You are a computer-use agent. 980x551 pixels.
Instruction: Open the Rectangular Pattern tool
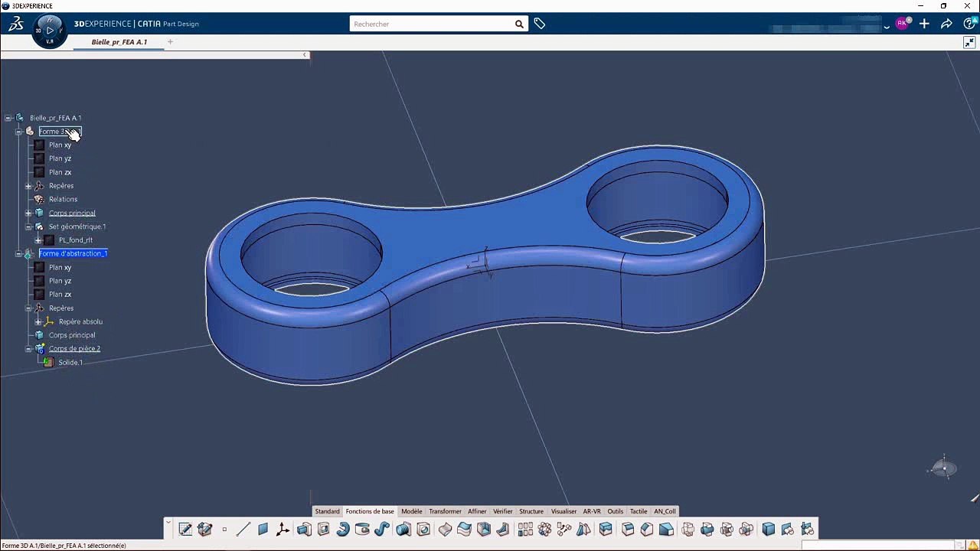click(x=525, y=529)
